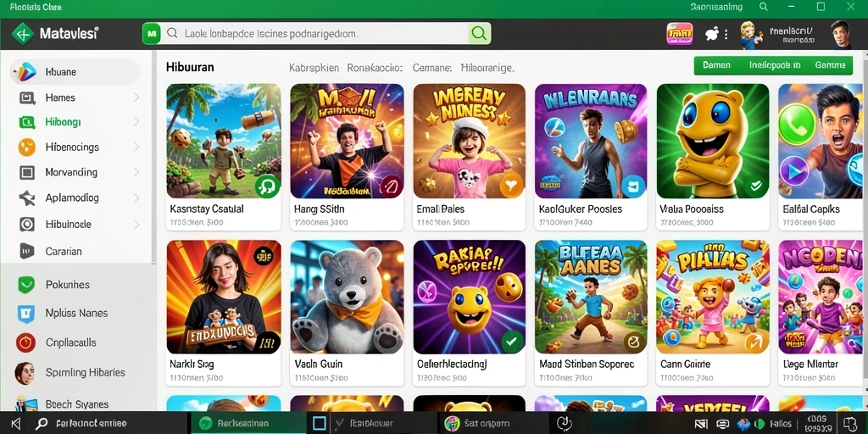Screen dimensions: 868x434
Task: Expand the Hibongi chevron
Action: click(136, 122)
